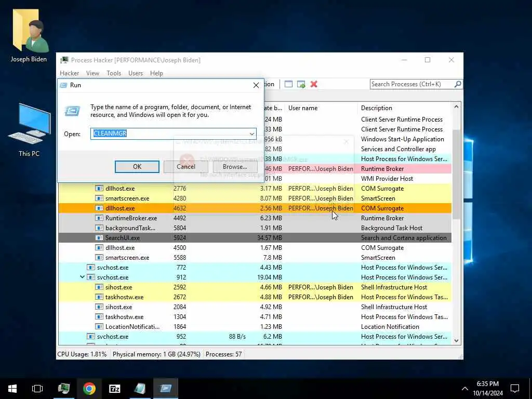Close the Run dialog
This screenshot has height=399, width=532.
(256, 85)
